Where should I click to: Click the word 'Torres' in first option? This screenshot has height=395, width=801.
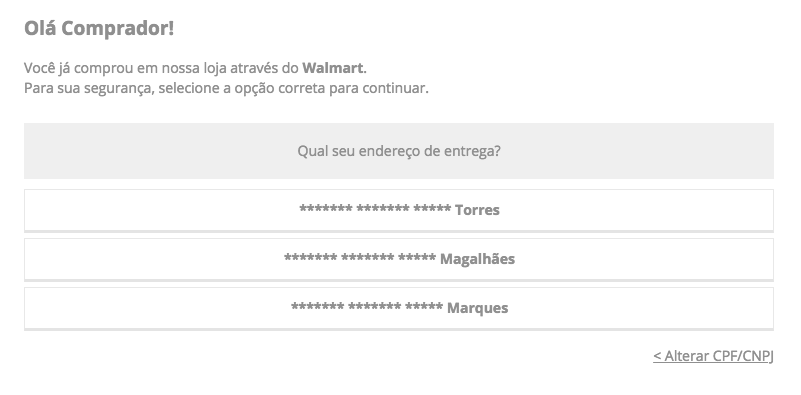click(477, 210)
